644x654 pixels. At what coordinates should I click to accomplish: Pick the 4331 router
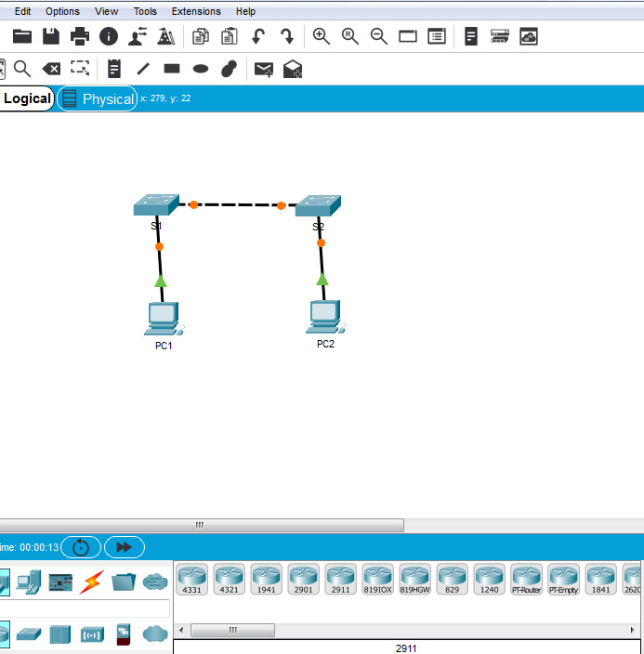point(192,579)
